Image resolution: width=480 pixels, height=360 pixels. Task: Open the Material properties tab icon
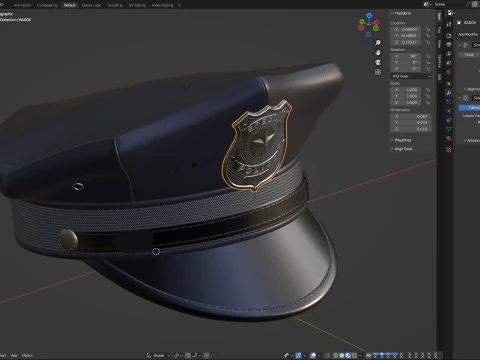(449, 138)
